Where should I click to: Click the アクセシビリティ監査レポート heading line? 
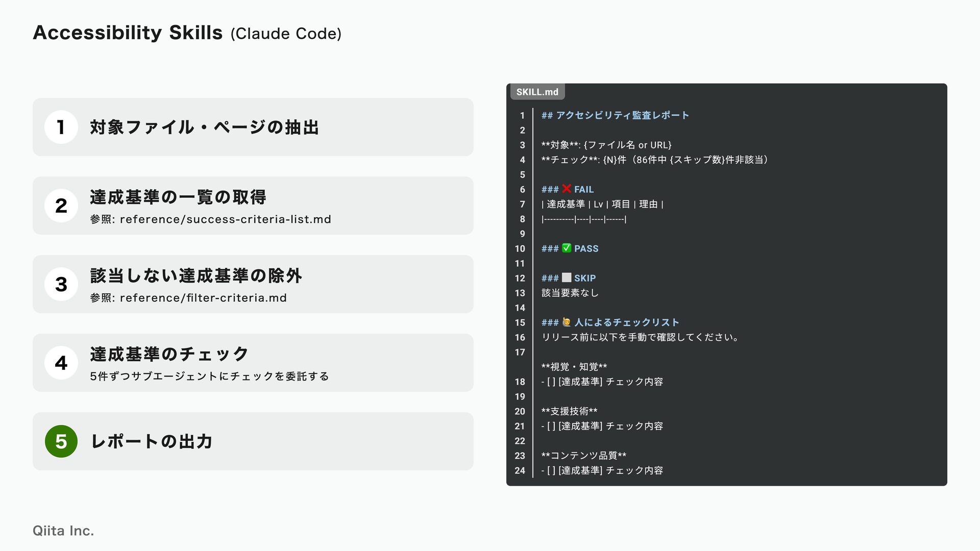click(615, 115)
